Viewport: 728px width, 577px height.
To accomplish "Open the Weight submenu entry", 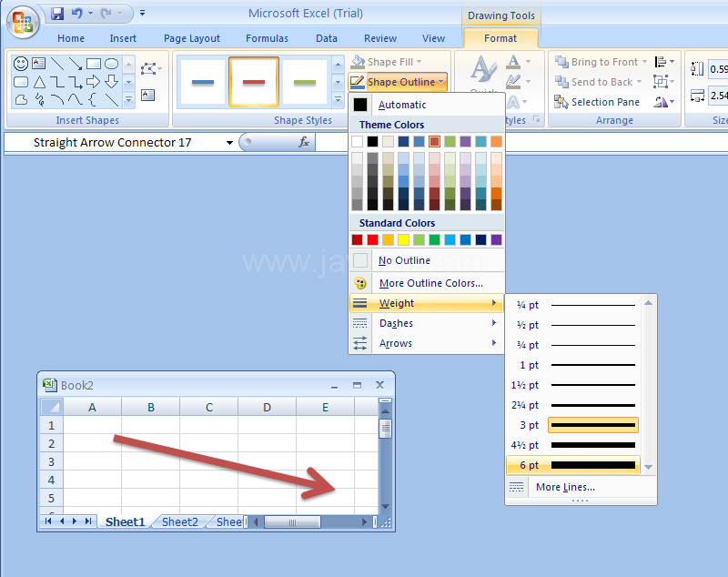I will (427, 303).
